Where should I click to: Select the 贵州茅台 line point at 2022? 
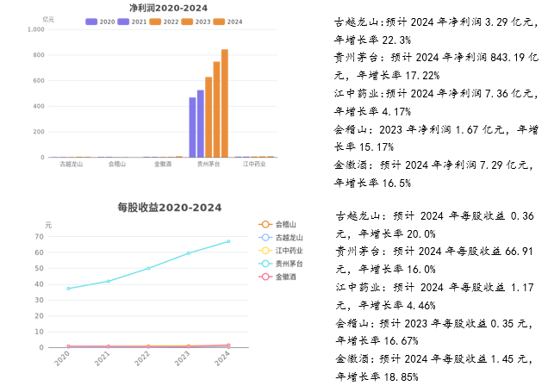(x=148, y=268)
